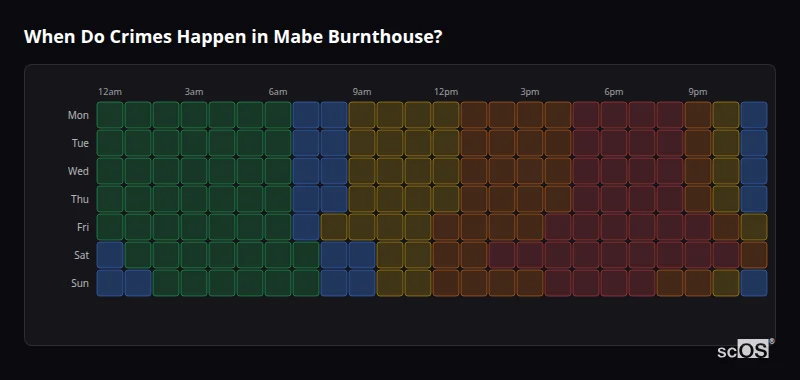The width and height of the screenshot is (800, 380).
Task: Select the Monday 9pm orange cell
Action: (698, 115)
